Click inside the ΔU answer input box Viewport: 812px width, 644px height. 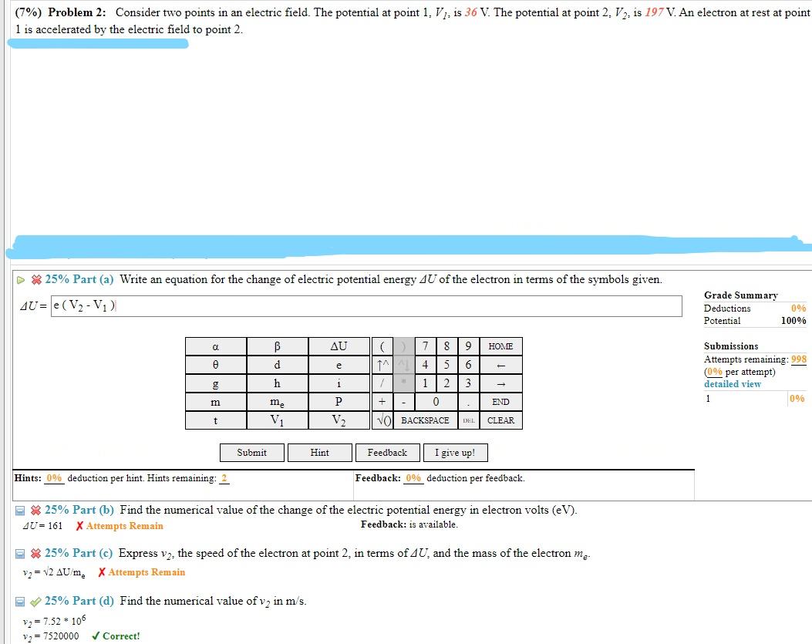pos(362,306)
